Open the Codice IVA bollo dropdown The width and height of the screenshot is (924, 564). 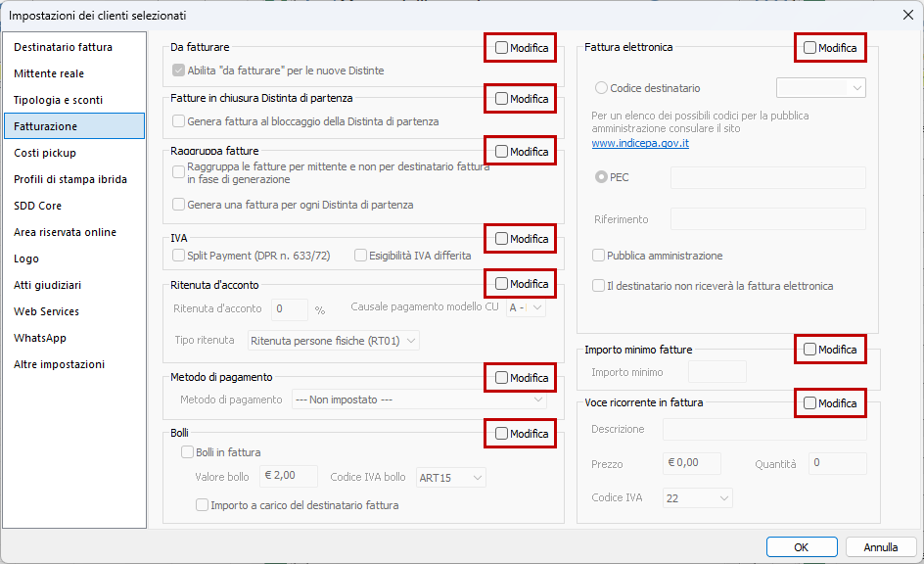[451, 478]
